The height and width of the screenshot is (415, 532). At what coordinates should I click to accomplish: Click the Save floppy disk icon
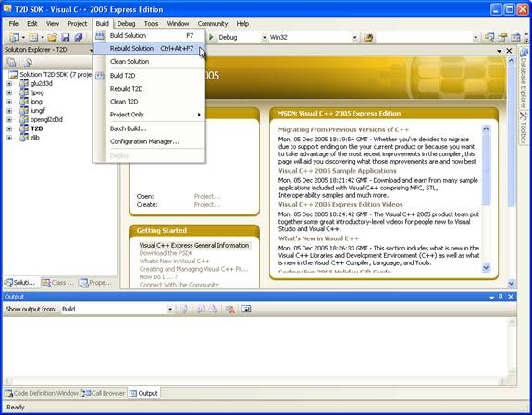point(65,37)
